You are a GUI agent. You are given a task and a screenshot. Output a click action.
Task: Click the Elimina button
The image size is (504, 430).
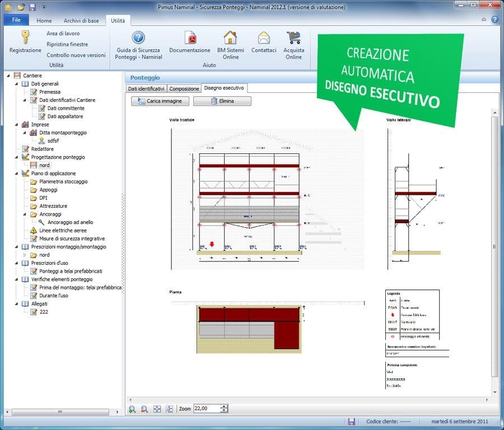coord(222,101)
